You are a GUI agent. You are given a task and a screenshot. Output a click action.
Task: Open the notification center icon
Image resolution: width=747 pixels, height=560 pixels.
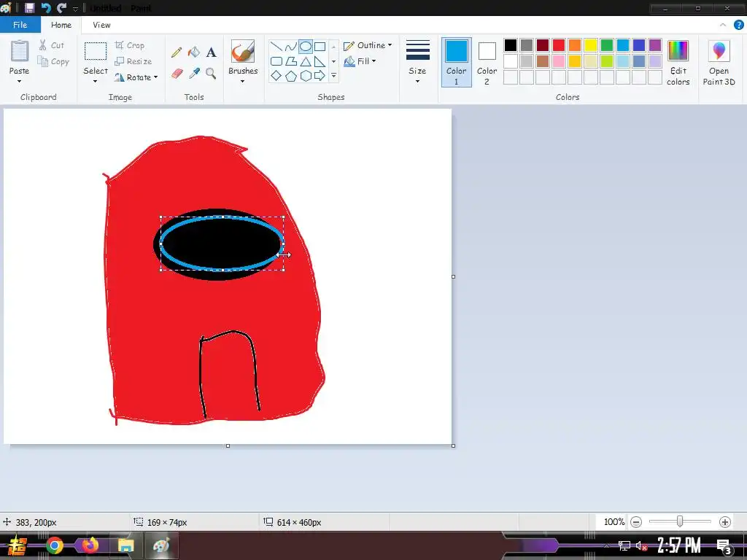click(723, 547)
